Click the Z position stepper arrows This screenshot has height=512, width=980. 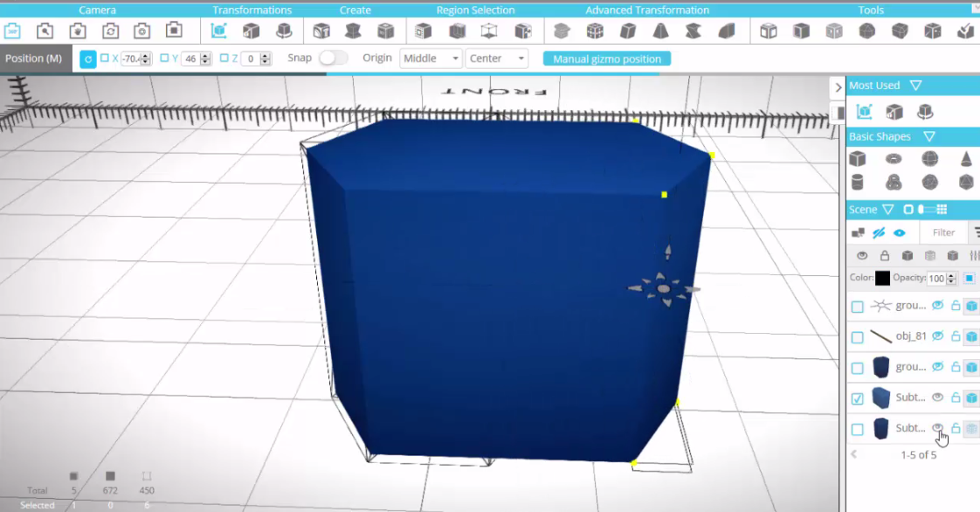(x=265, y=59)
